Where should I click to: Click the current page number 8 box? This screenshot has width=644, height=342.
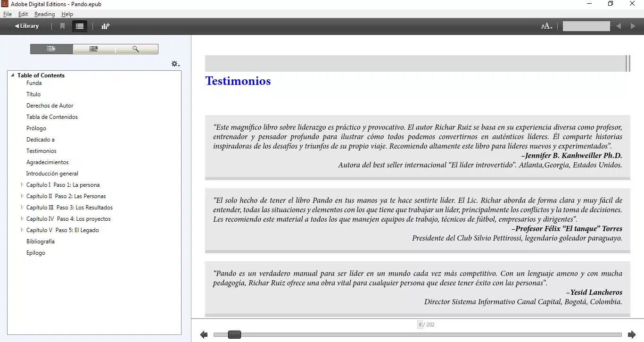[x=420, y=325]
